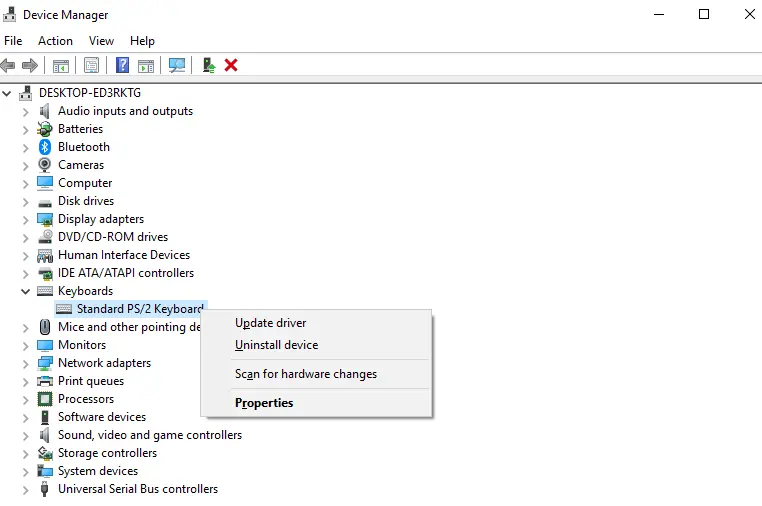Open the View menu
This screenshot has height=506, width=762.
tap(101, 41)
